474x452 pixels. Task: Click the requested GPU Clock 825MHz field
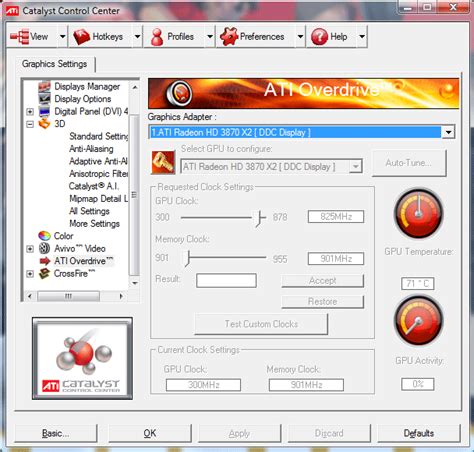pyautogui.click(x=336, y=217)
